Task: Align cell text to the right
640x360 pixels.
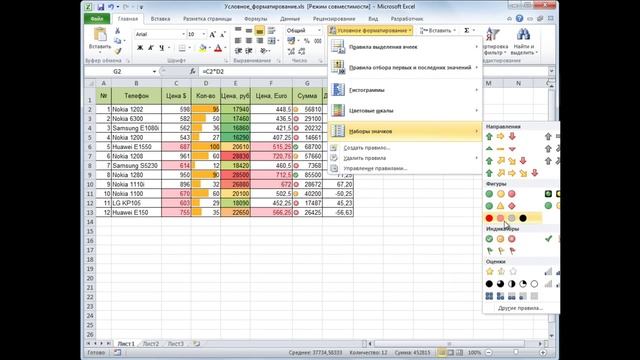Action: tap(260, 41)
